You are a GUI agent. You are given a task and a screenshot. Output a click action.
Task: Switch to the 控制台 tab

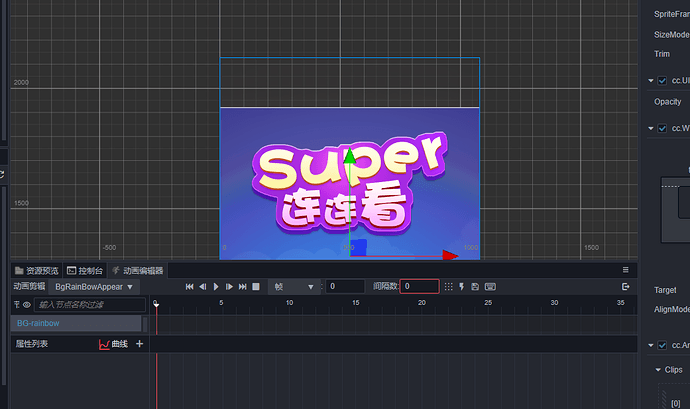pyautogui.click(x=85, y=270)
